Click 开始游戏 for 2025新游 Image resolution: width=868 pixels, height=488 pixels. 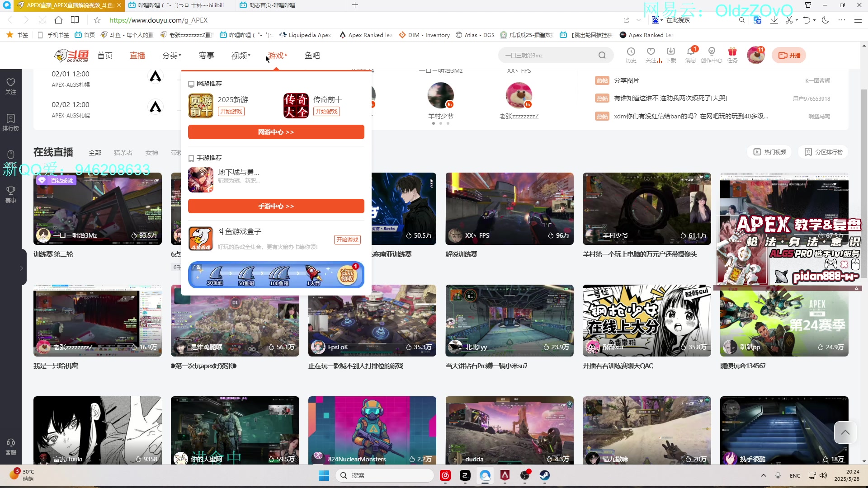[231, 112]
